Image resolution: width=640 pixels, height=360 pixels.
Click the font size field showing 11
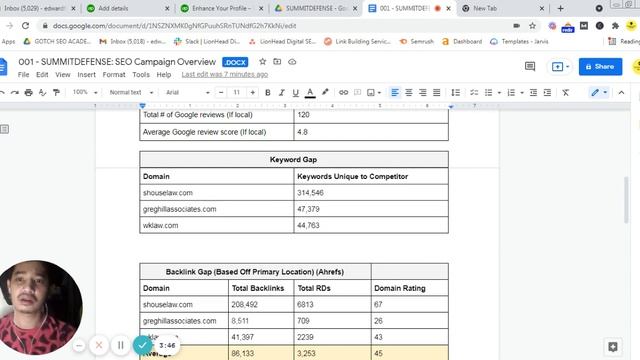(x=237, y=93)
